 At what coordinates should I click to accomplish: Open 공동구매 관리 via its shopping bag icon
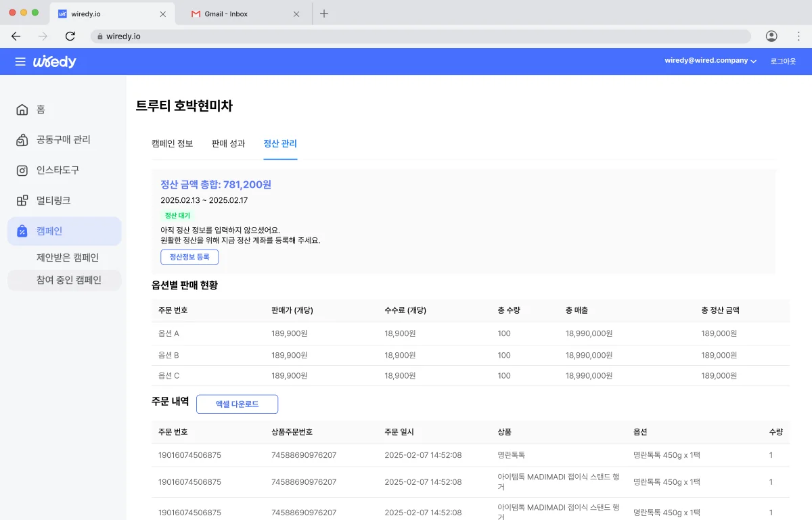pos(21,139)
